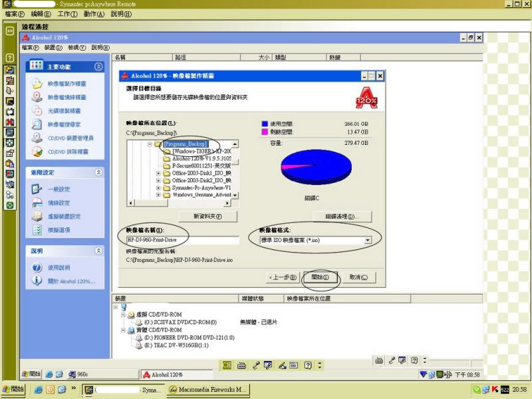Switch to Macromedia Fireworks taskbar button
The image size is (532, 399).
coord(209,390)
